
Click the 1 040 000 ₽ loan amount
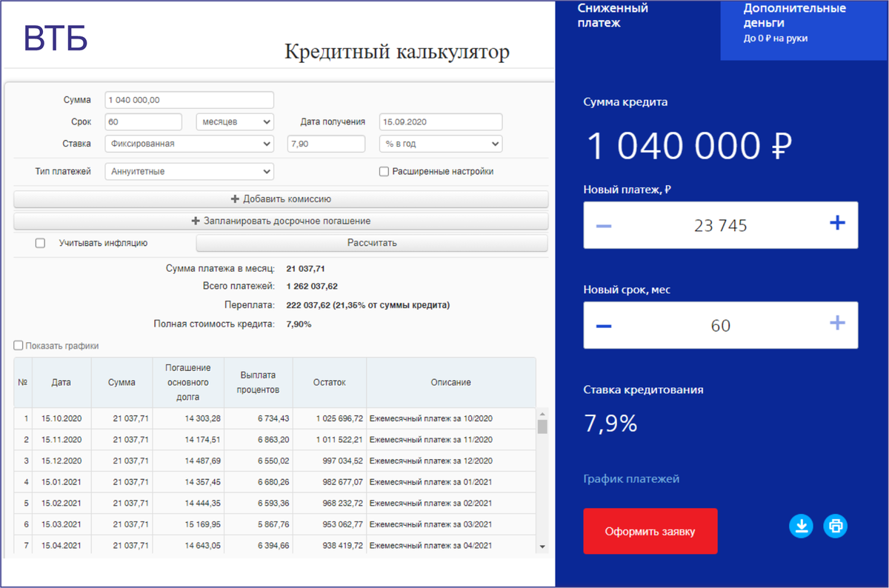(689, 147)
